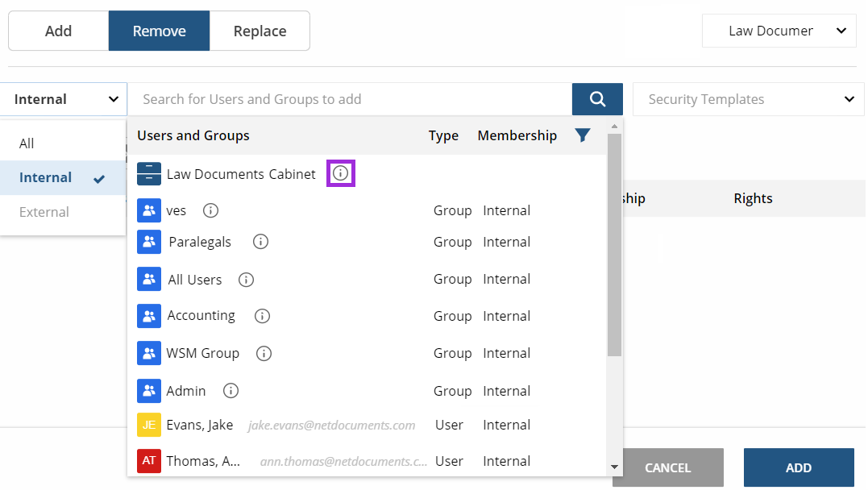
Task: Open the Membership filter funnel icon
Action: click(583, 135)
